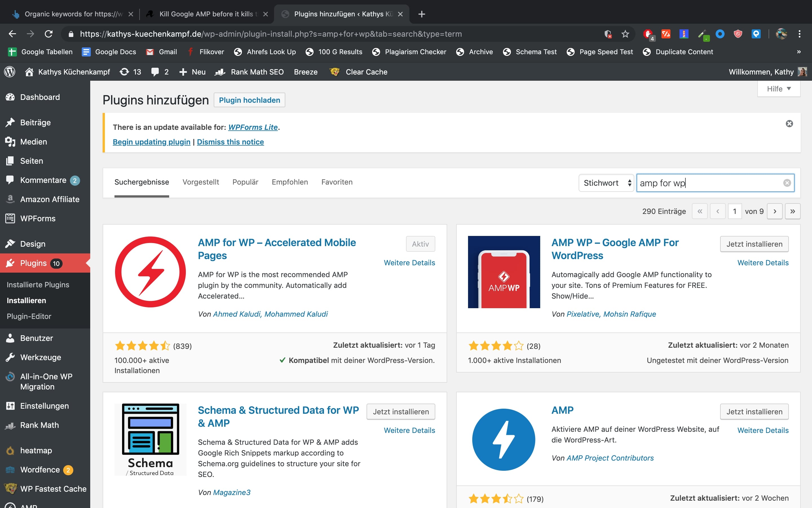Click Clear Cache in the admin bar
This screenshot has width=812, height=508.
359,72
